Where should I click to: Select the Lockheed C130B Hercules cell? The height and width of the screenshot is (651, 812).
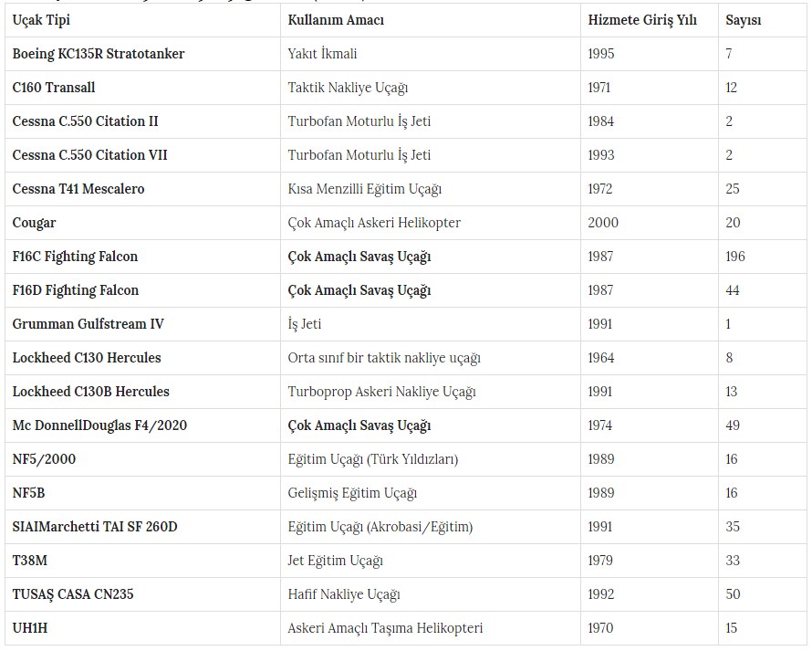click(x=91, y=392)
